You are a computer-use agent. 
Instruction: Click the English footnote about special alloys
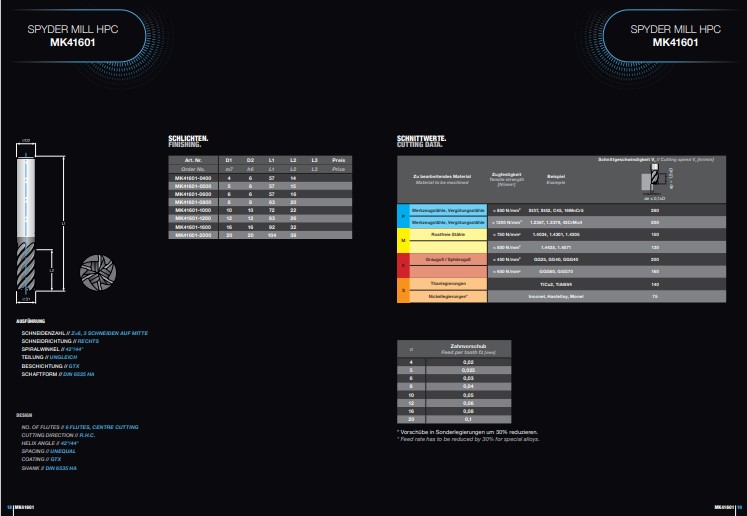coord(468,439)
